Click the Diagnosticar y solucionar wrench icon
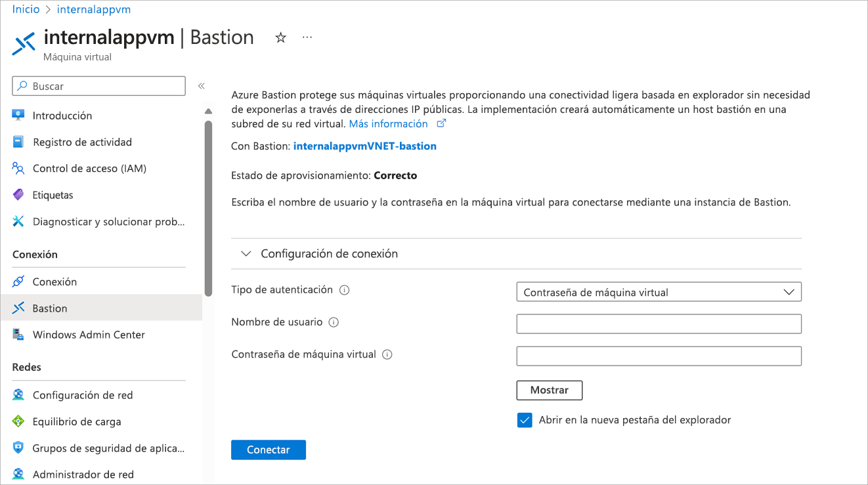Screen dimensions: 868x485 tap(18, 221)
